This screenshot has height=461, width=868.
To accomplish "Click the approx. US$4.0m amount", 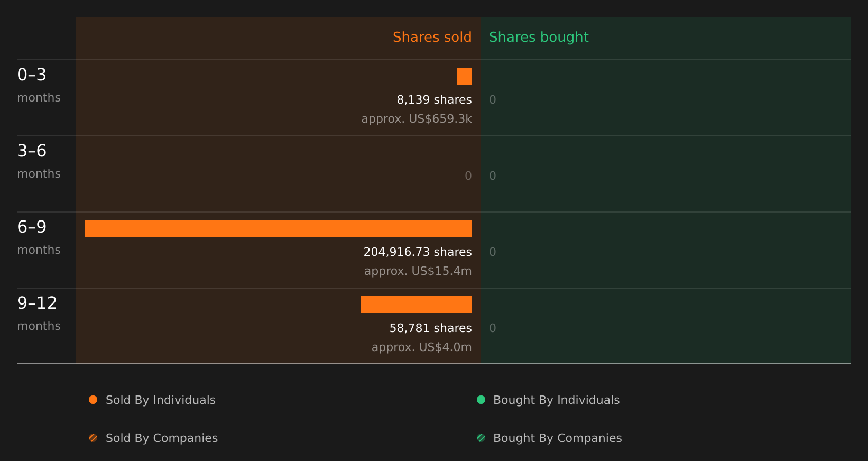I will (x=421, y=347).
